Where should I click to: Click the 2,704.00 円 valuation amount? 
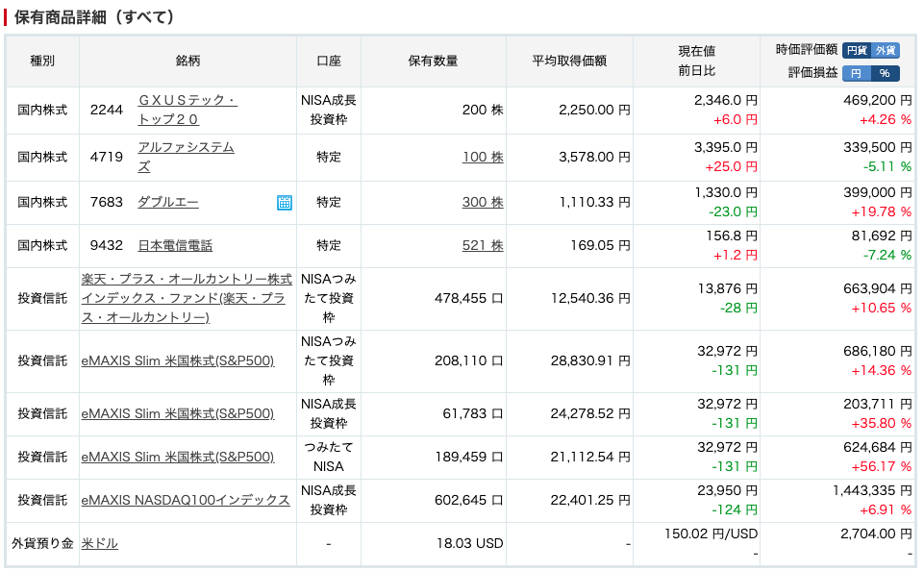coord(876,534)
